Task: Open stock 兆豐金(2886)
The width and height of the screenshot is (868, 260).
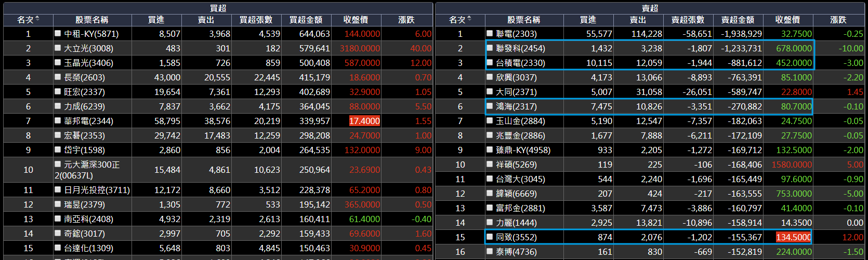Action: (x=520, y=135)
